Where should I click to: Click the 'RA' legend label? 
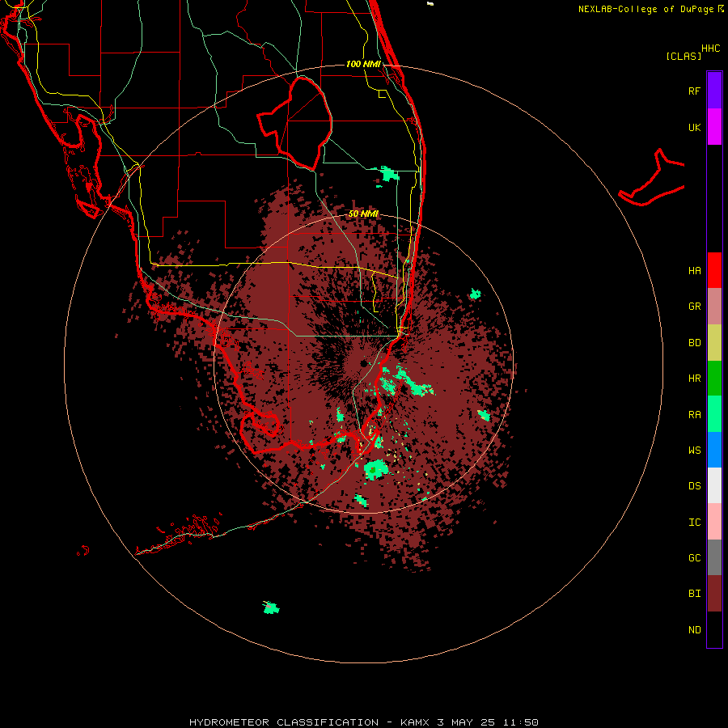click(694, 415)
